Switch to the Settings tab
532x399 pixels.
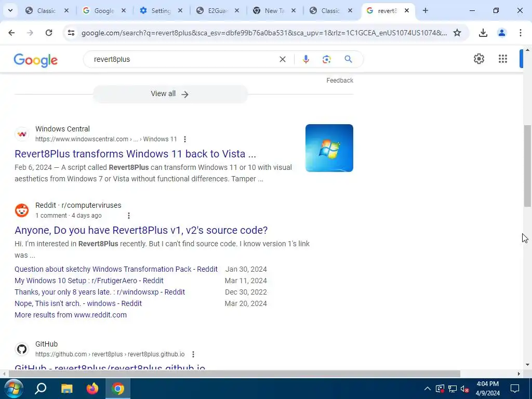(160, 10)
